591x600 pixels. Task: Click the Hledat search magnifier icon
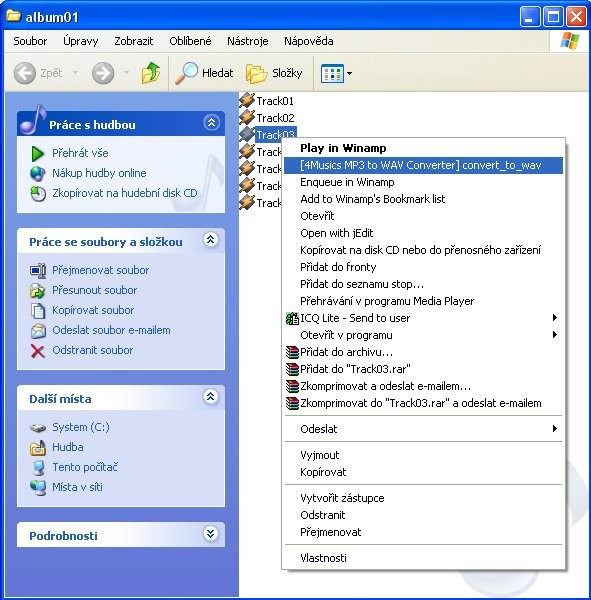[x=186, y=73]
